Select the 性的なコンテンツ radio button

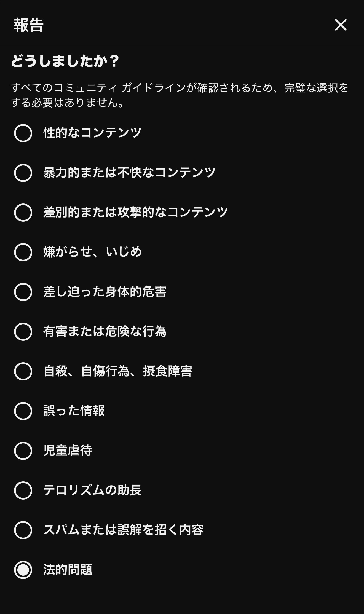coord(23,133)
